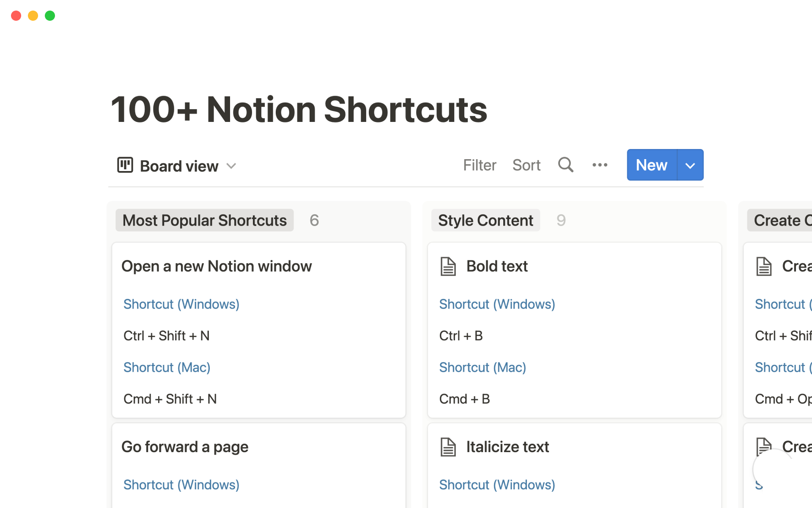The image size is (812, 508).
Task: Click the Board view layout icon
Action: (125, 165)
